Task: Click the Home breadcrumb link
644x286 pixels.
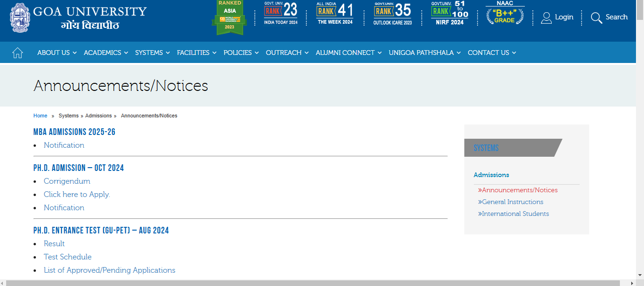Action: (40, 116)
